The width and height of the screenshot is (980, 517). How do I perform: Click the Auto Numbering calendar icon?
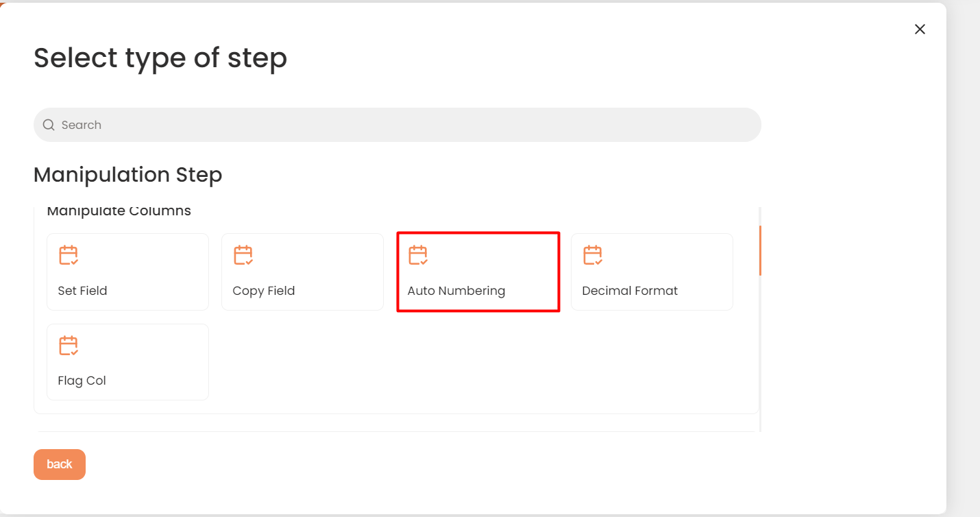[x=418, y=255]
